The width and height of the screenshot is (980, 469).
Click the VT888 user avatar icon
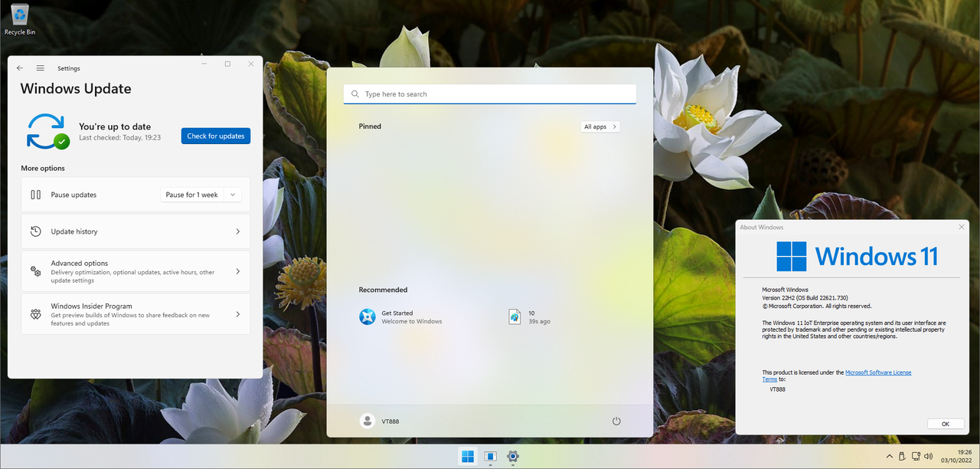(367, 421)
